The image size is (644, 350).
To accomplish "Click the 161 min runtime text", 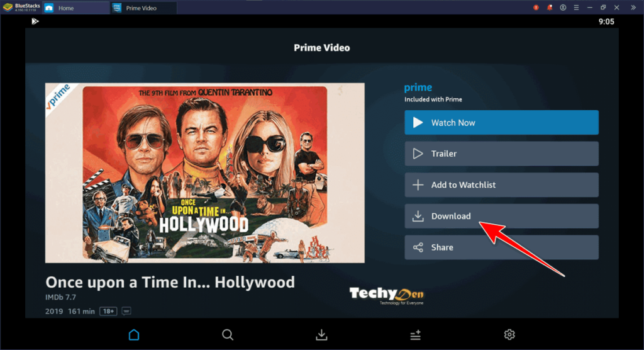I will tap(81, 312).
